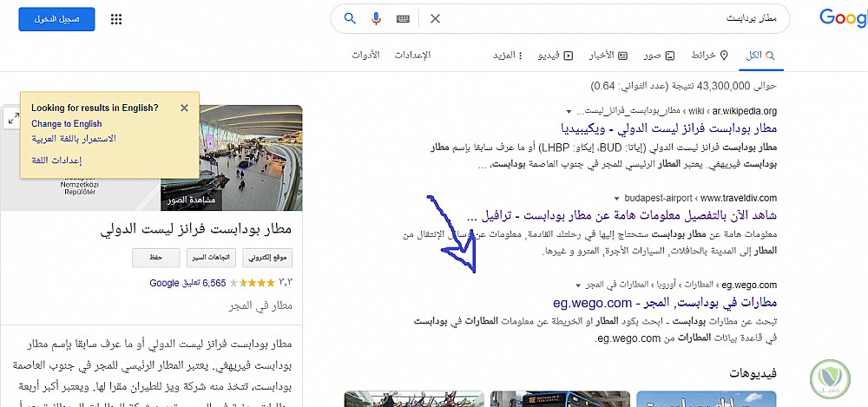Click the blue sign-in button
Image resolution: width=868 pixels, height=407 pixels.
[56, 19]
